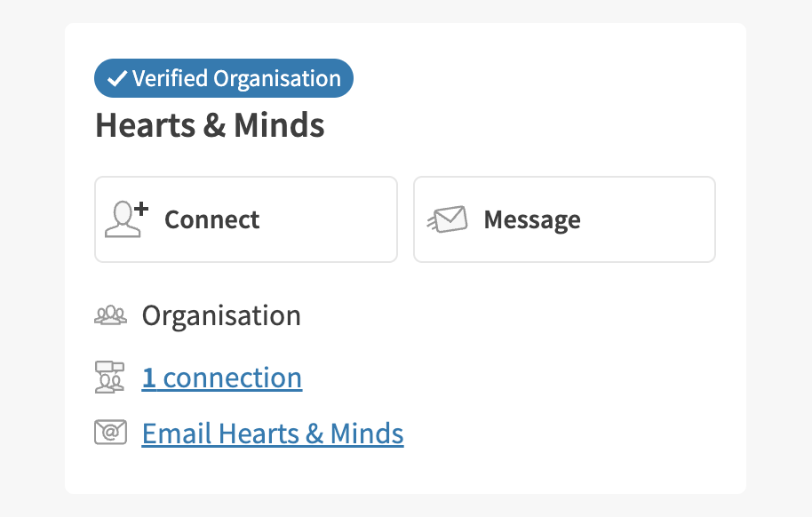Viewport: 812px width, 517px height.
Task: Click the word "connection" in the link
Action: click(233, 378)
